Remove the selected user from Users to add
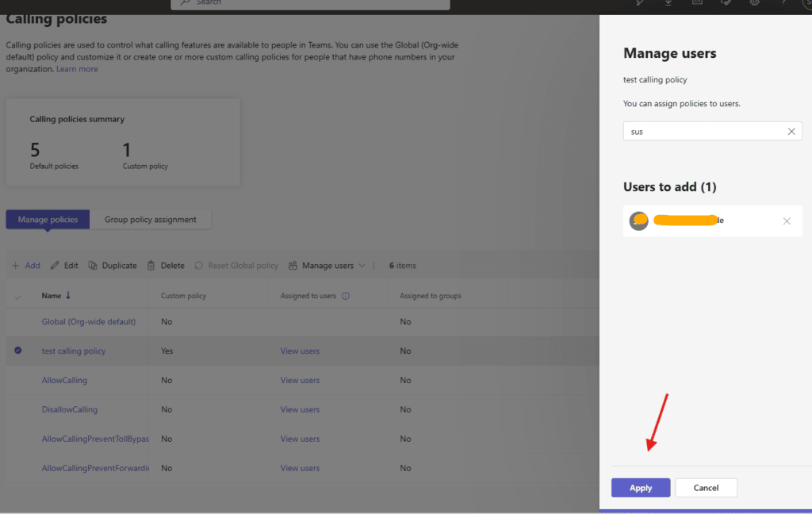The height and width of the screenshot is (514, 812). (x=787, y=221)
